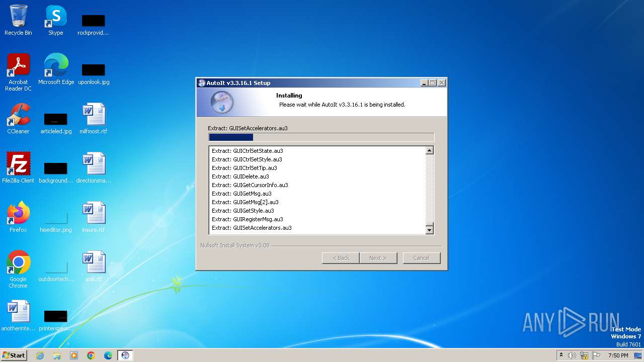Image resolution: width=644 pixels, height=362 pixels.
Task: Select log line 'Extract: GUIGetMsg[2].au3'
Action: click(246, 202)
